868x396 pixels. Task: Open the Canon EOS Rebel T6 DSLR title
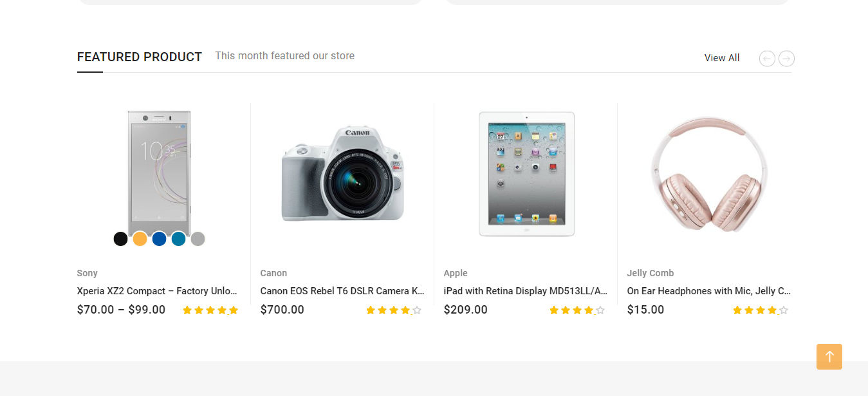(x=342, y=291)
